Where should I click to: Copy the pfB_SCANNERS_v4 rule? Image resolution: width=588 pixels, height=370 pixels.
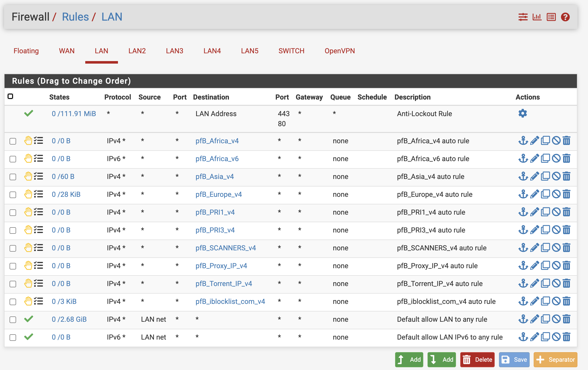coord(545,248)
